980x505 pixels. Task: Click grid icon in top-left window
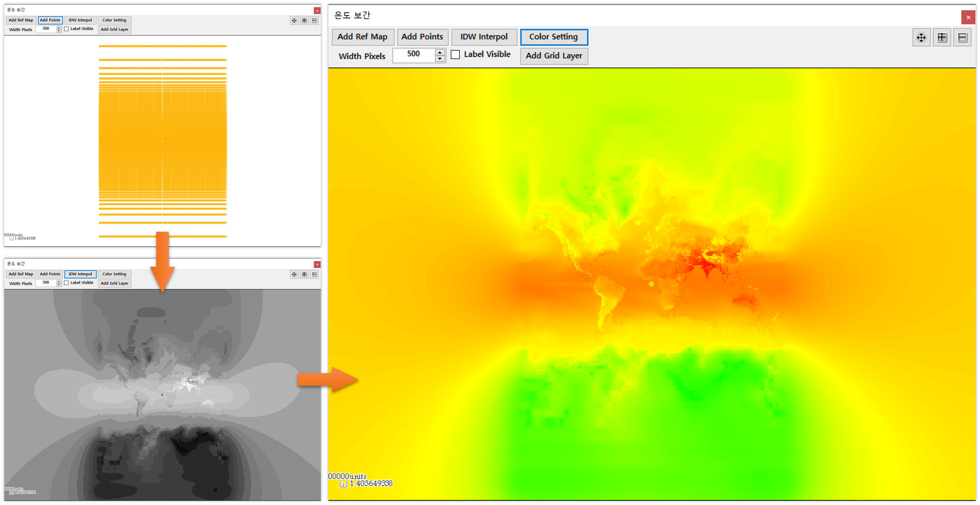(305, 20)
